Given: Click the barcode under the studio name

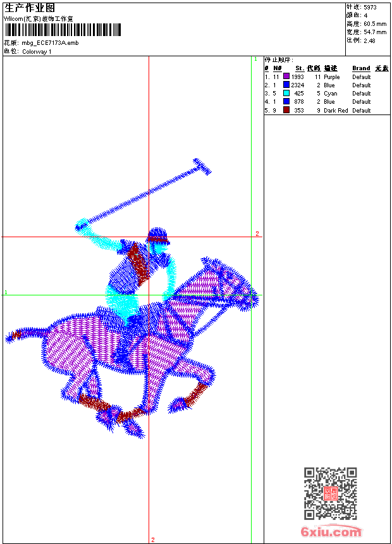Looking at the screenshot, I should pyautogui.click(x=63, y=30).
